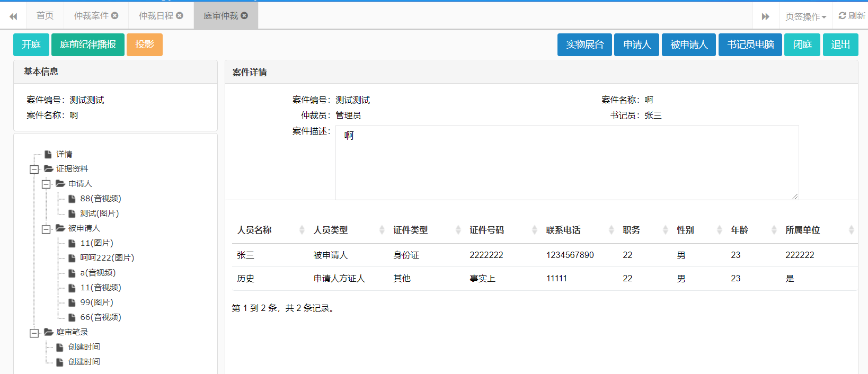Click the 庭前纪律播报 button
The height and width of the screenshot is (374, 868).
click(x=88, y=44)
